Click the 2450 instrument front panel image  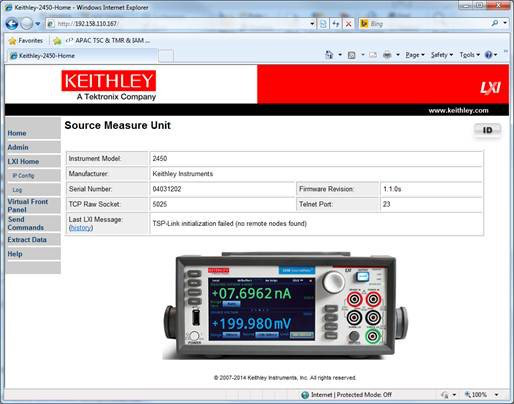[285, 306]
